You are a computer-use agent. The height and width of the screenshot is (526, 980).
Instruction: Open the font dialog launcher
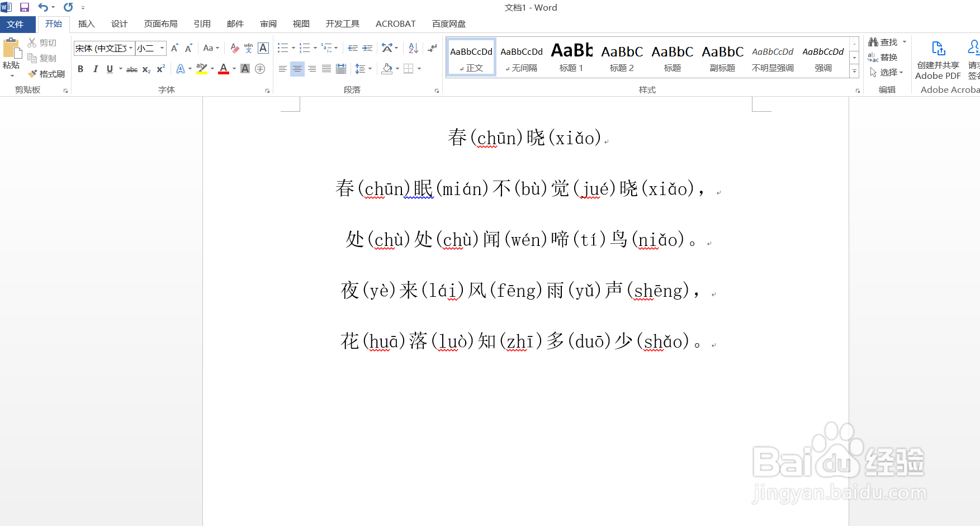267,91
